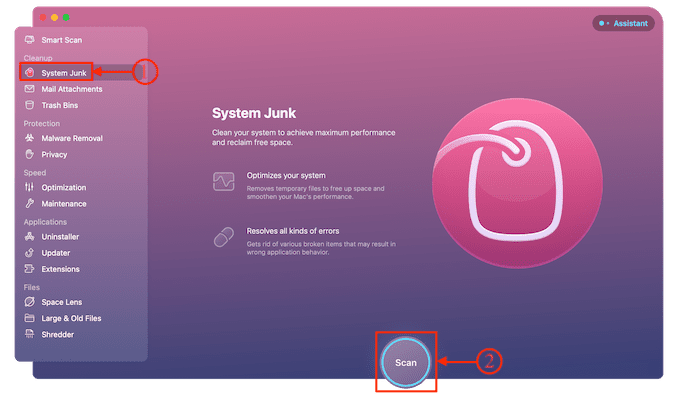Viewport: 674px width, 400px height.
Task: Click the Files section header
Action: point(31,287)
